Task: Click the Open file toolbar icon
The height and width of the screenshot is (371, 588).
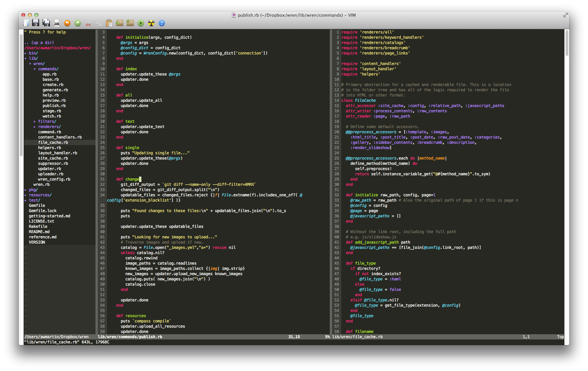Action: pos(26,23)
